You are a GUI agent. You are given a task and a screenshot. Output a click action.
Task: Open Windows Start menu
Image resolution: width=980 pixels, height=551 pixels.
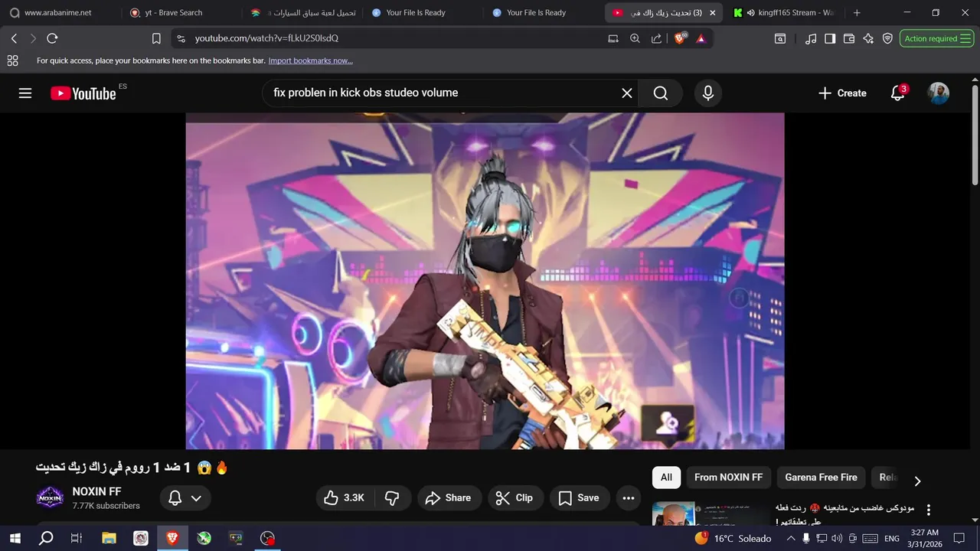(15, 538)
